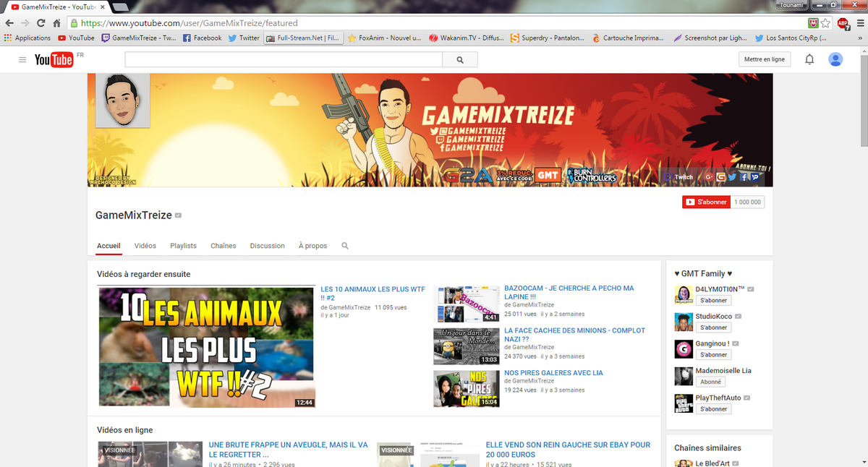
Task: Reload the page with the refresh icon
Action: (43, 23)
